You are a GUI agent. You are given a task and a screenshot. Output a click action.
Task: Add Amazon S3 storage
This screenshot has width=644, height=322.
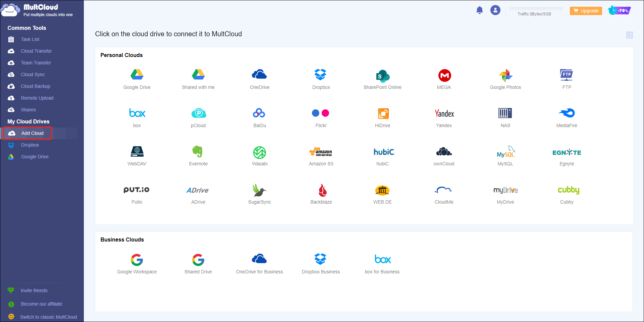click(x=321, y=152)
